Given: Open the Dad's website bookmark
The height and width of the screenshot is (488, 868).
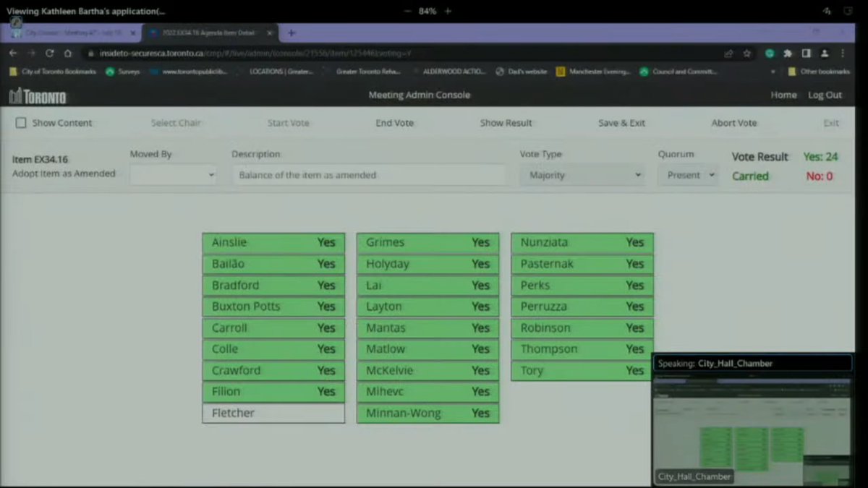Looking at the screenshot, I should click(x=522, y=72).
